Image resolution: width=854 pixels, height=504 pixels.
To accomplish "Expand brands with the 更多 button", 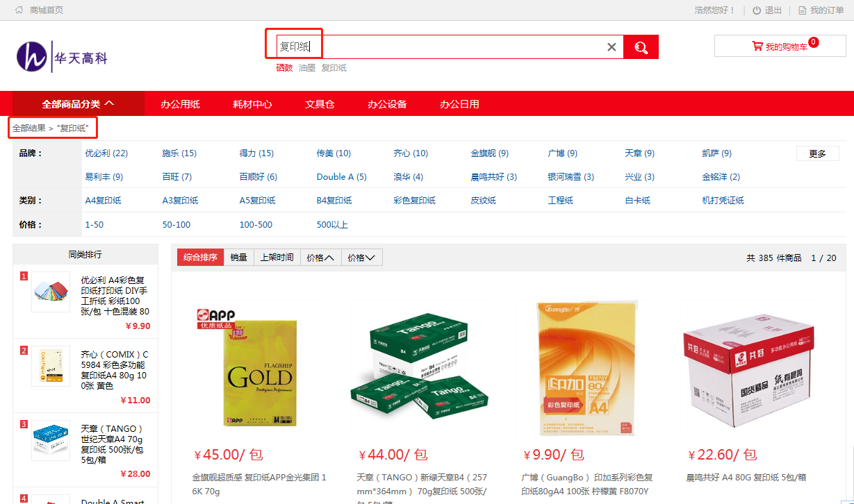I will 818,153.
